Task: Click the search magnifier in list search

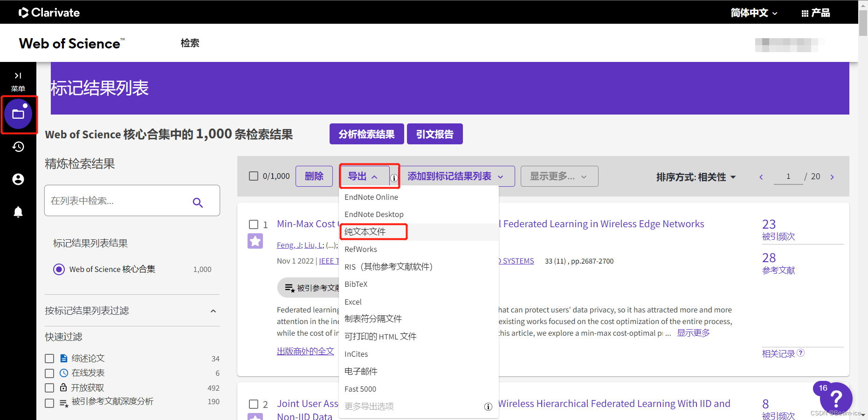Action: pos(198,203)
